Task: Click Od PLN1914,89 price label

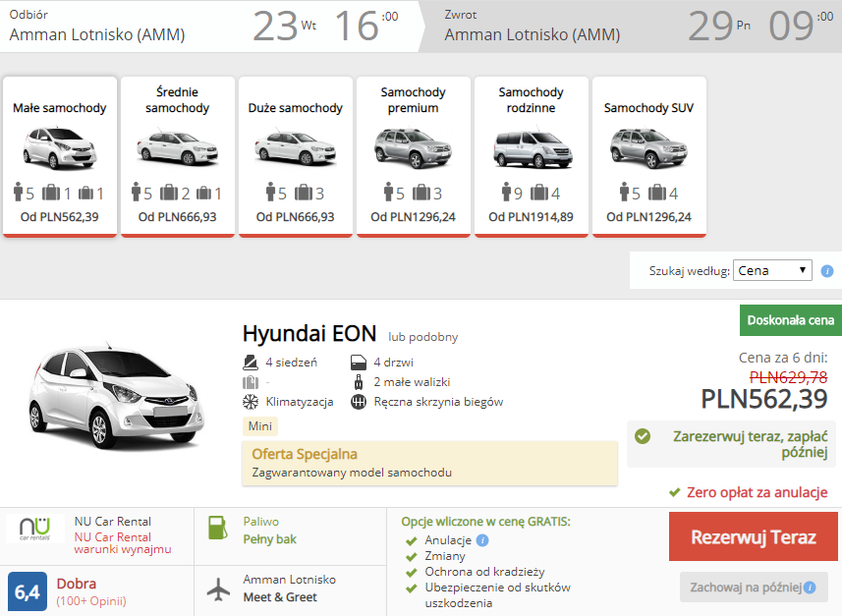Action: (532, 217)
